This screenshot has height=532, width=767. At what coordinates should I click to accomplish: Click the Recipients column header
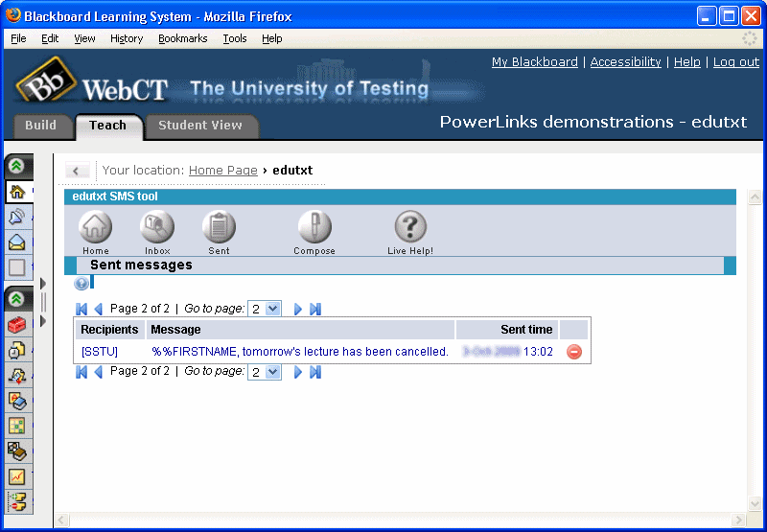[109, 330]
